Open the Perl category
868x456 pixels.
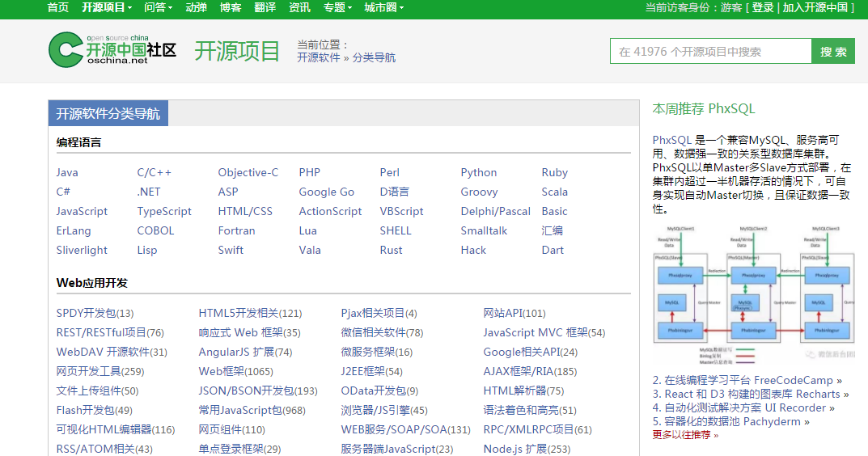tap(390, 173)
